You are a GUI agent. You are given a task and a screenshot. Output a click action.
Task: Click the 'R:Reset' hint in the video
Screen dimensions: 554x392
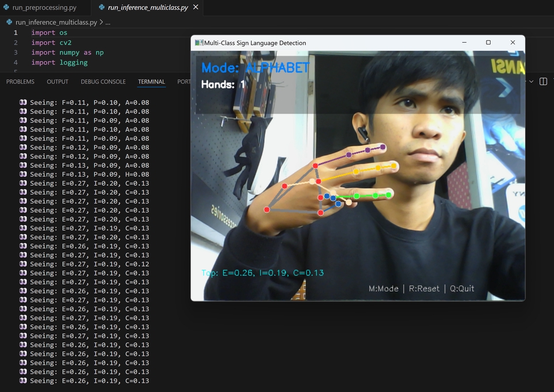click(x=424, y=289)
